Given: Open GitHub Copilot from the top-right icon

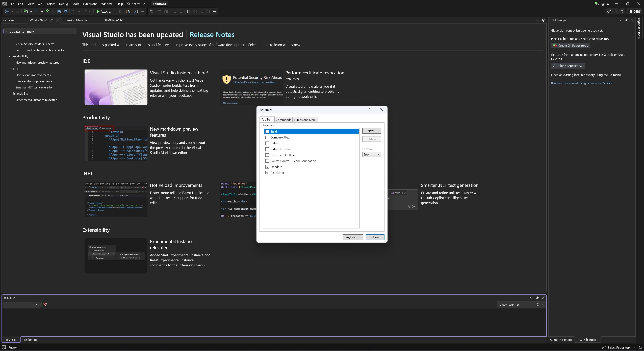Looking at the screenshot, I should [609, 12].
